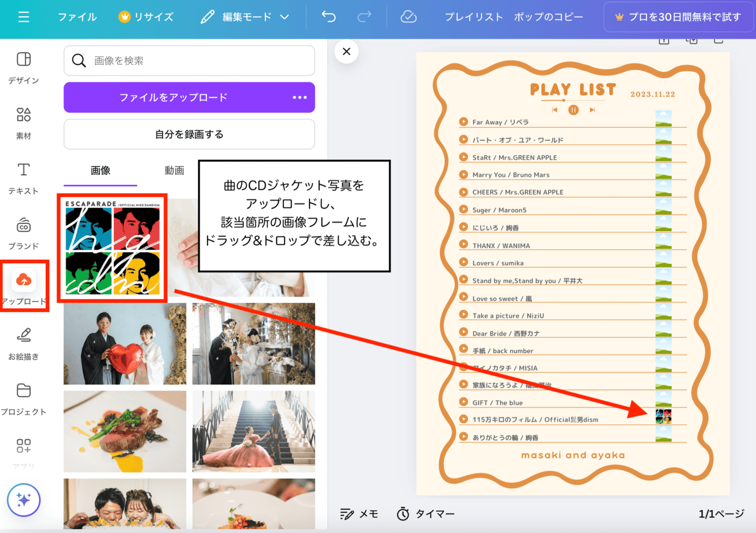
Task: Open the ブランド panel
Action: pos(23,233)
